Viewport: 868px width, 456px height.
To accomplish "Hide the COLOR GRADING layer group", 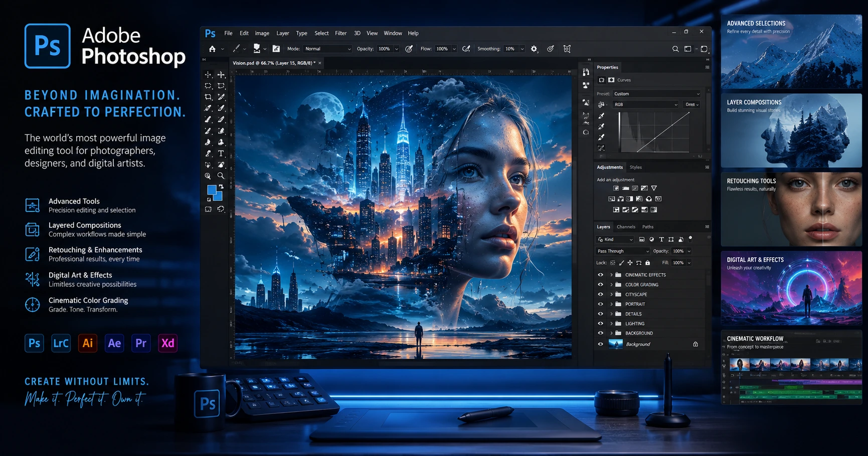I will click(600, 284).
